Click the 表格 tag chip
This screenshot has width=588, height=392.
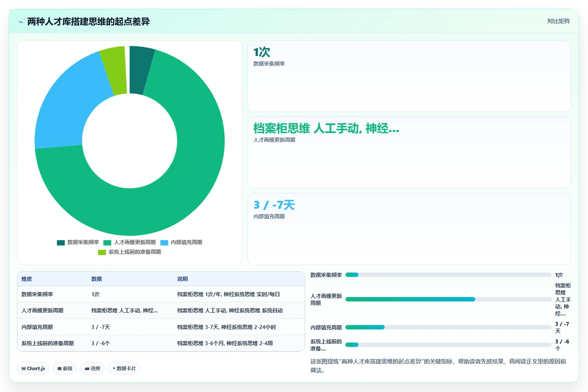(x=65, y=368)
